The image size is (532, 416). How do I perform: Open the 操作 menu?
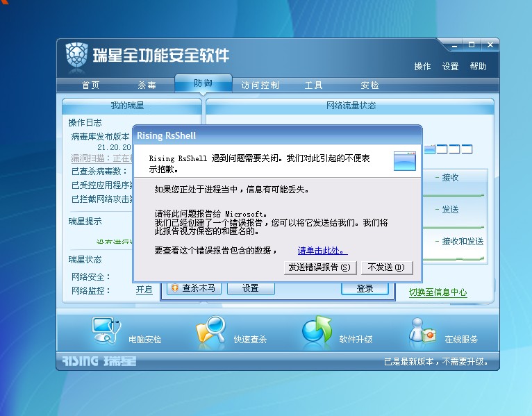422,66
